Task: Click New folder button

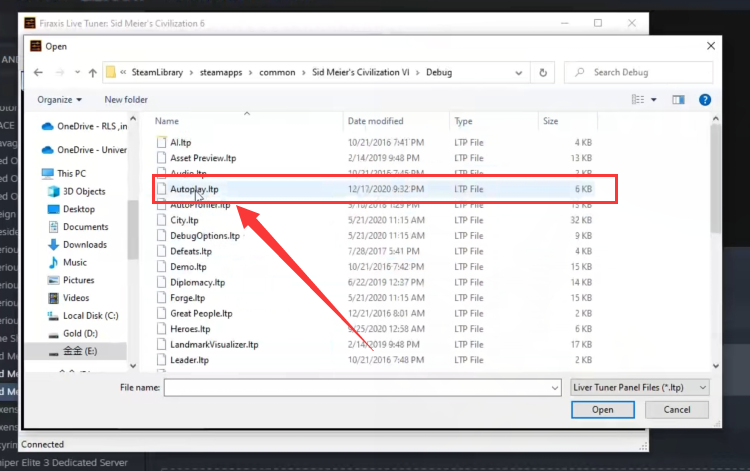Action: coord(126,99)
